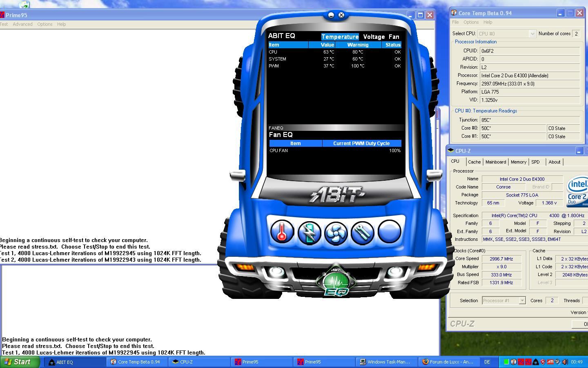Expand the Select CPU dropdown in Core Temp
Image resolution: width=588 pixels, height=368 pixels.
(x=532, y=34)
